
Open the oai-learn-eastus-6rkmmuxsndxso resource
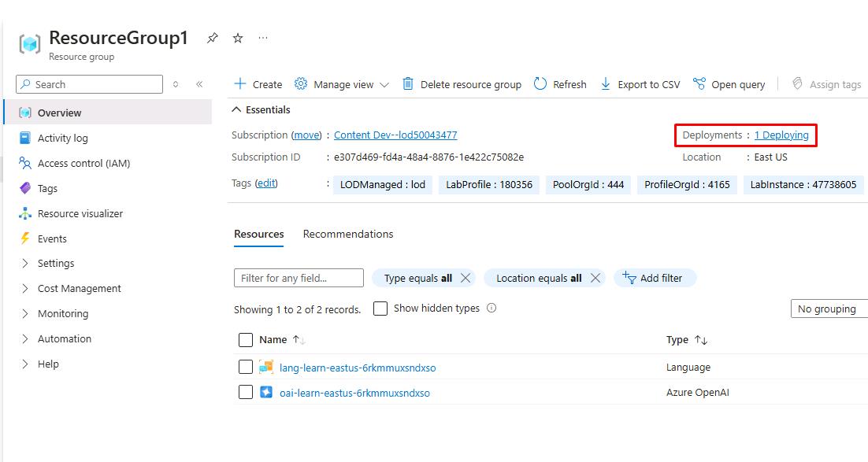pyautogui.click(x=354, y=394)
